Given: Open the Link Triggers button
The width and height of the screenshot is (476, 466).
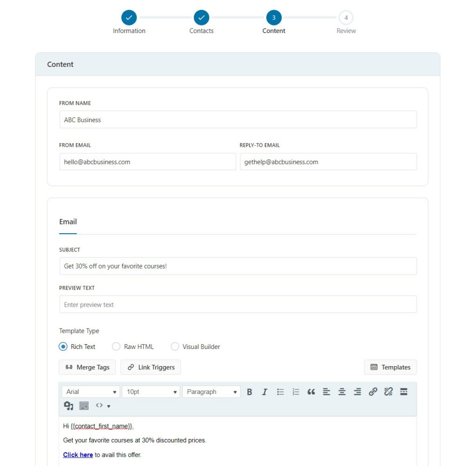Looking at the screenshot, I should 151,367.
